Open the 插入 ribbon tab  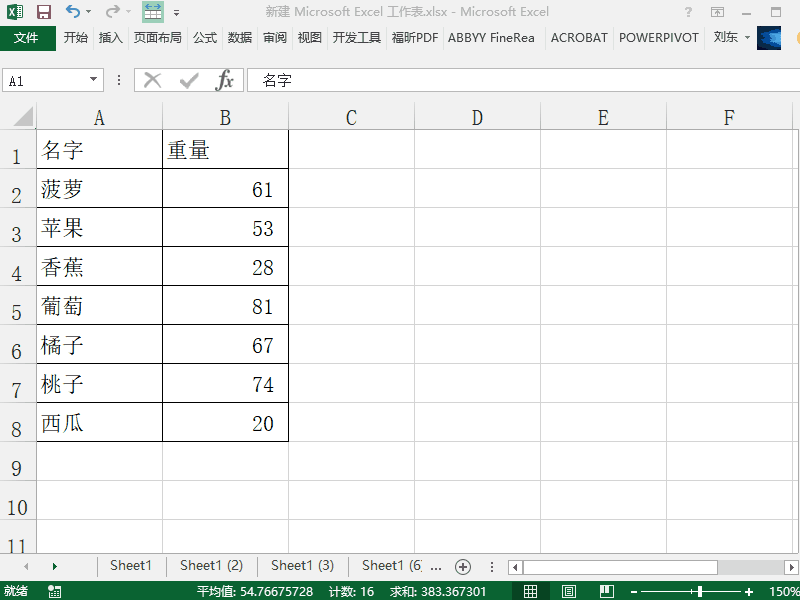pyautogui.click(x=110, y=38)
